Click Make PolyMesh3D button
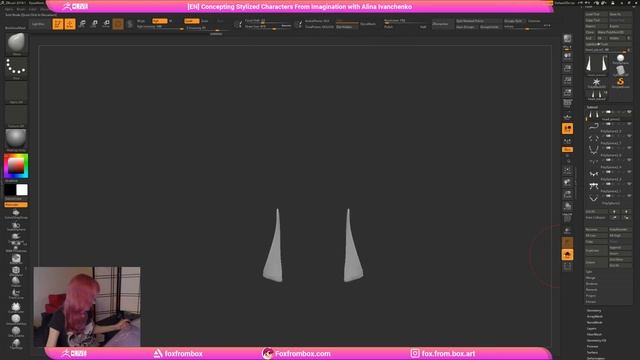 click(615, 32)
